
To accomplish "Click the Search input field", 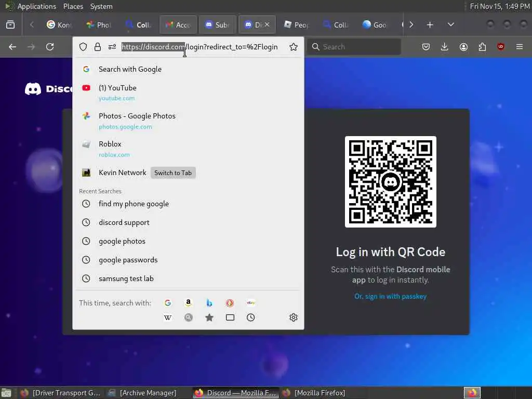I will [354, 47].
